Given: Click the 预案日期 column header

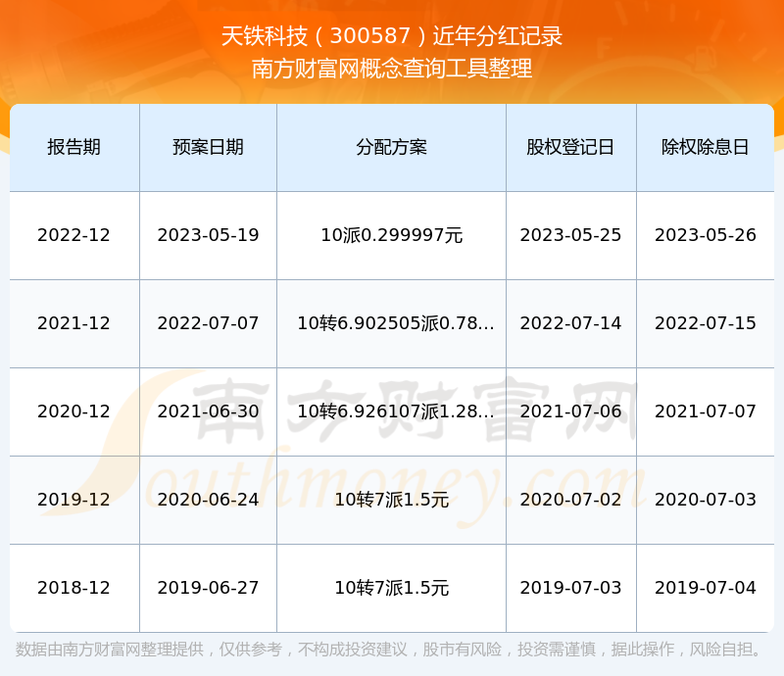Looking at the screenshot, I should (208, 147).
